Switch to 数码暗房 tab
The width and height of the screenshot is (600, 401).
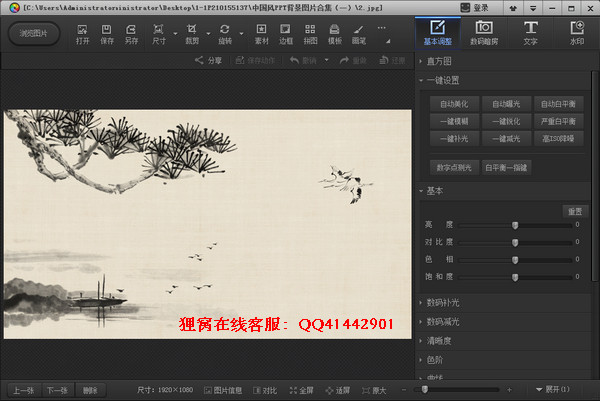[x=484, y=33]
